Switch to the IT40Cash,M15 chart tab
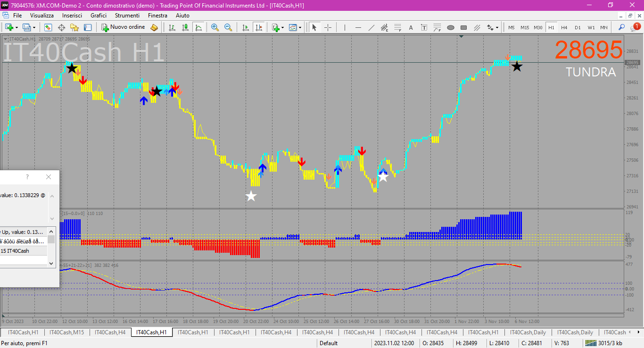Viewport: 644px width, 348px height. click(66, 332)
